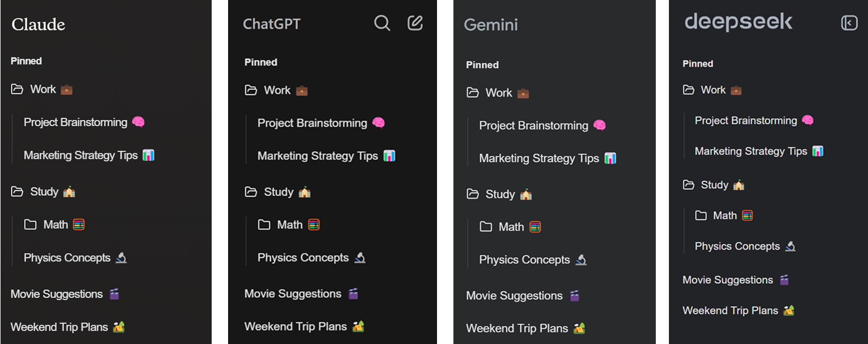Click the Math folder icon in DeepSeek sidebar
Image resolution: width=868 pixels, height=344 pixels.
(x=701, y=215)
